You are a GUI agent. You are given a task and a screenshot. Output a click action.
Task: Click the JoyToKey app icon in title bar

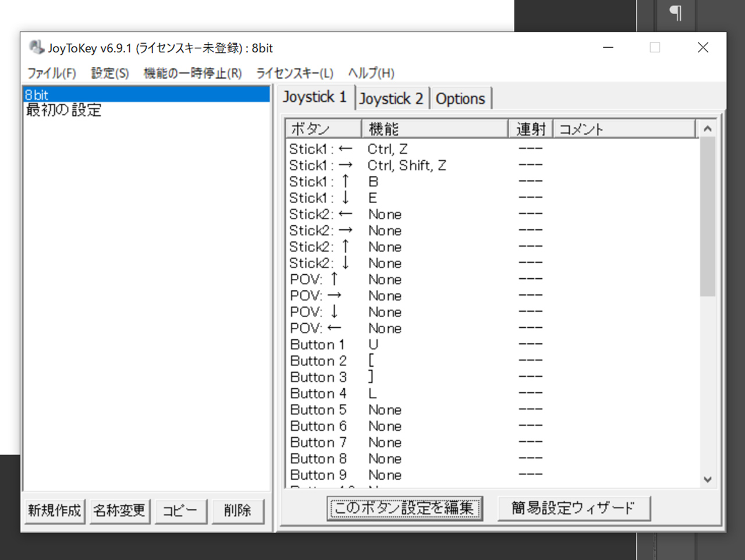click(x=37, y=47)
